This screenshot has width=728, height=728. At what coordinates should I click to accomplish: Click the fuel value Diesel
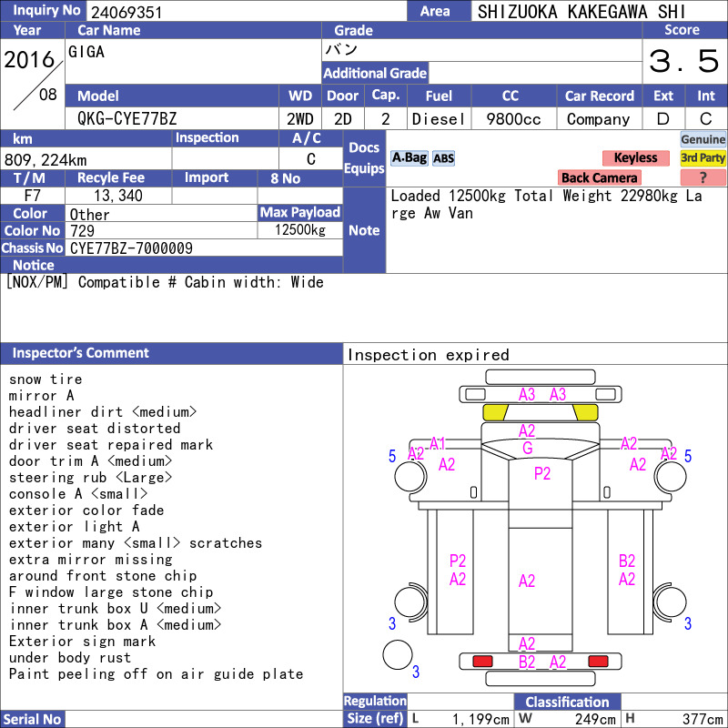click(x=439, y=119)
